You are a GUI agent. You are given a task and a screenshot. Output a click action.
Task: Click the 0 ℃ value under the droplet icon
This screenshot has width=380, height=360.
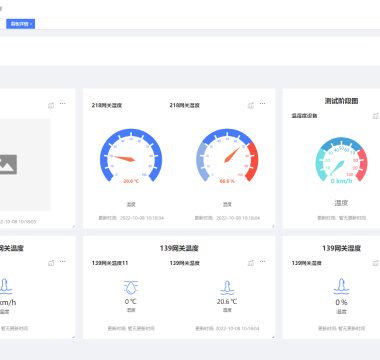pyautogui.click(x=131, y=302)
